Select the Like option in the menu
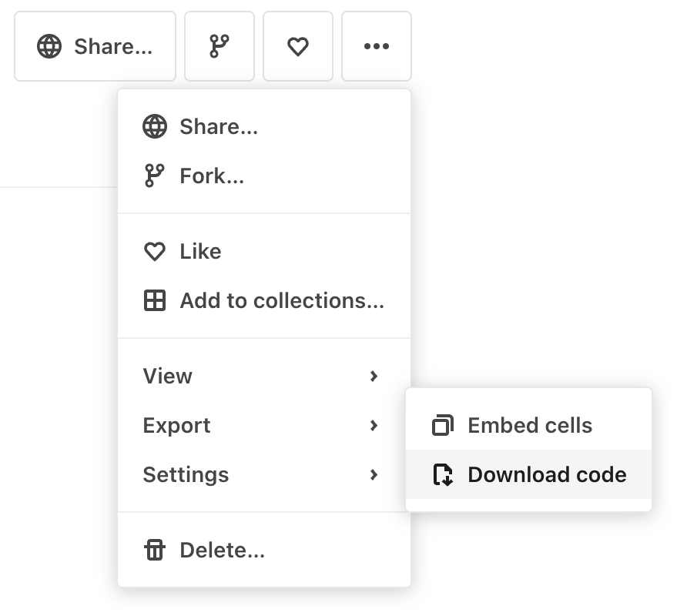This screenshot has width=687, height=616. [200, 251]
